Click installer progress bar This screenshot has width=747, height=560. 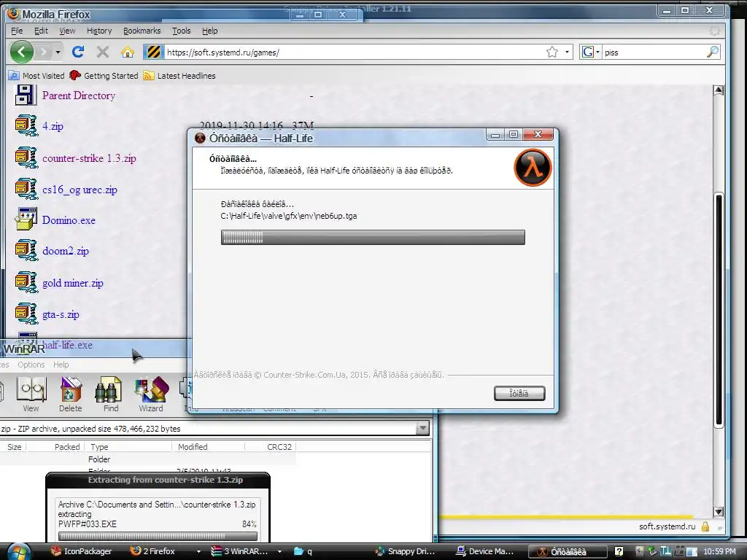click(373, 237)
